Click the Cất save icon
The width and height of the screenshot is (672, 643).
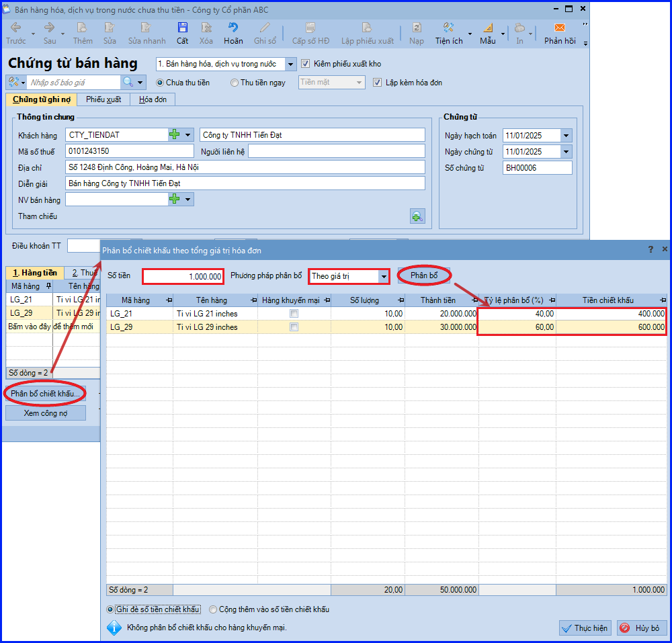pos(183,28)
